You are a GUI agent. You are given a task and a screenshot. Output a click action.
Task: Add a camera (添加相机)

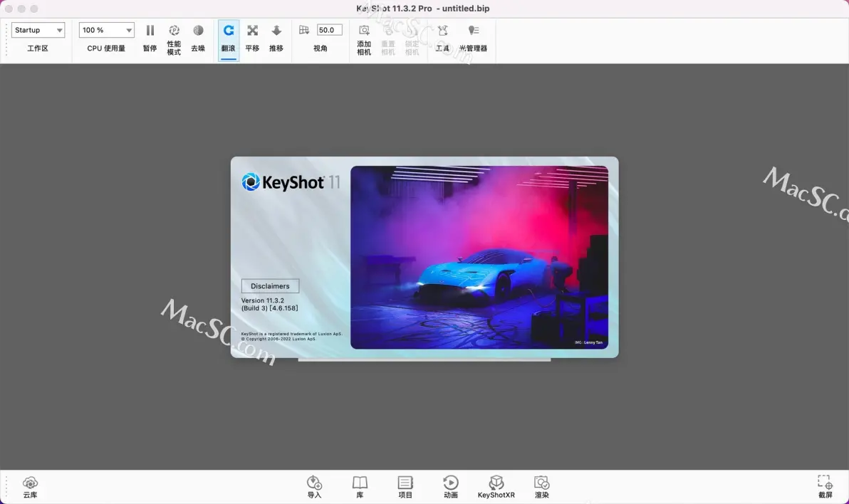click(x=364, y=40)
